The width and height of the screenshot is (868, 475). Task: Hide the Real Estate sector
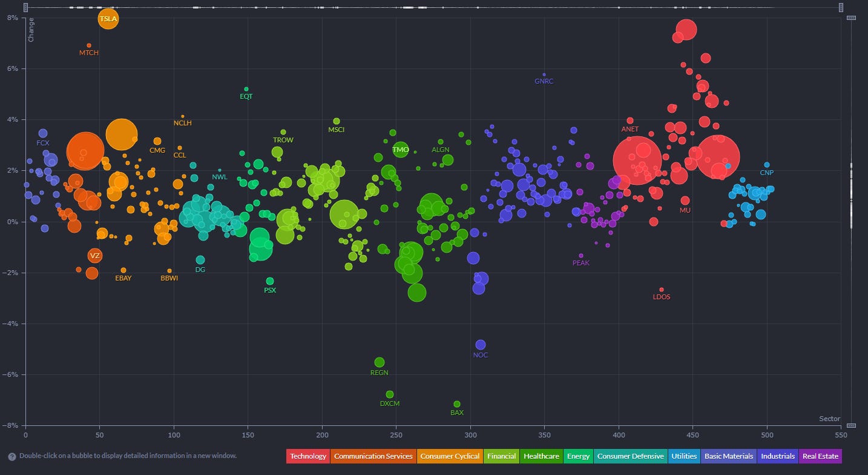pos(820,456)
